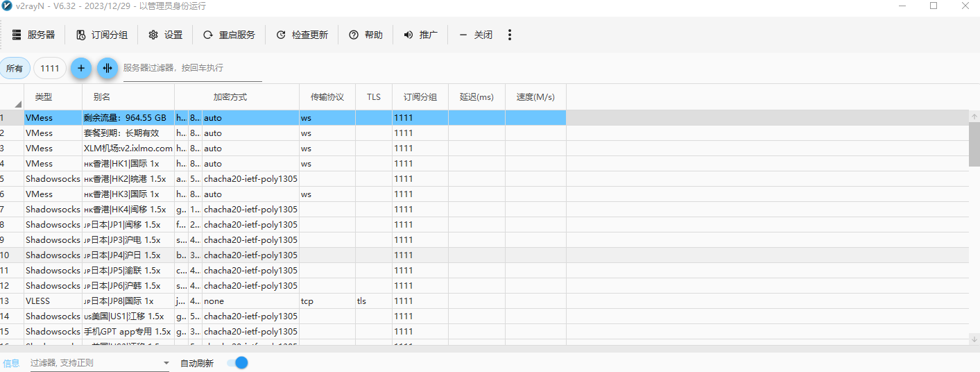Click the server list scroll-down arrow
This screenshot has height=372, width=980.
coord(974,339)
